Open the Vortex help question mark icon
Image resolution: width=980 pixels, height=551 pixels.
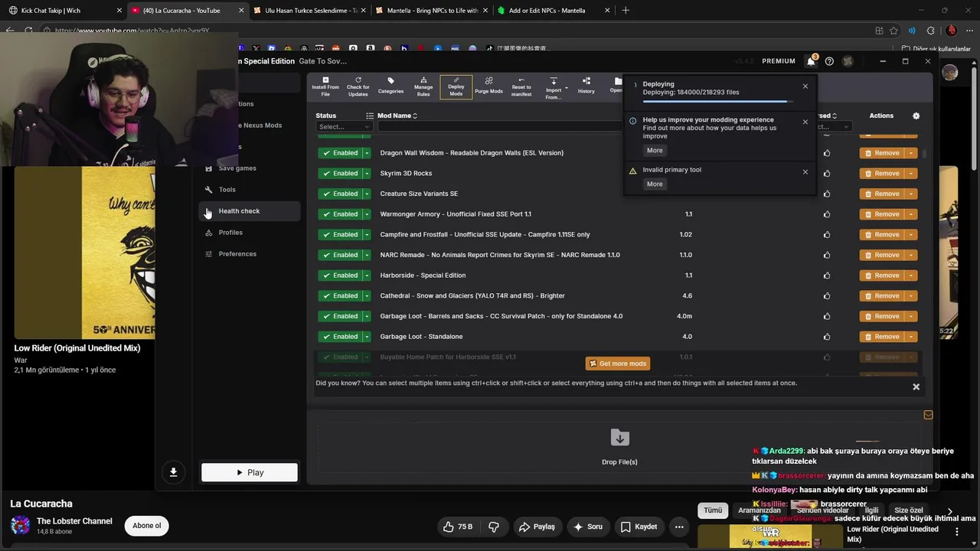click(x=829, y=61)
